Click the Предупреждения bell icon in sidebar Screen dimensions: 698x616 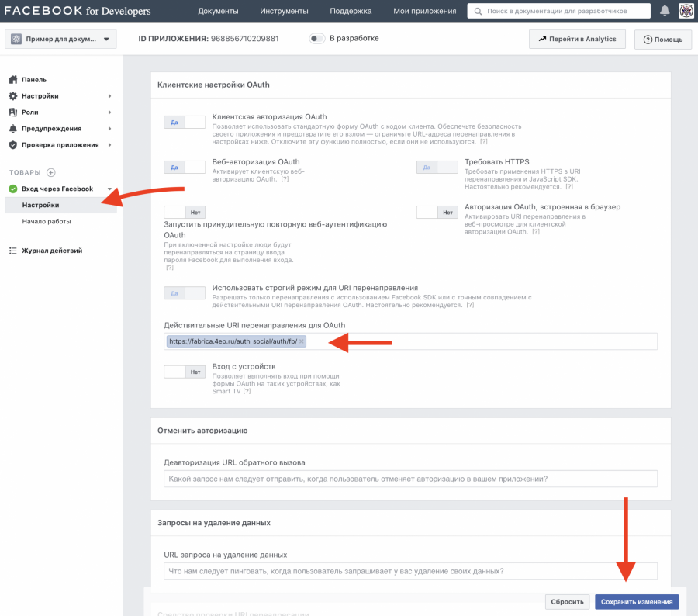tap(13, 129)
